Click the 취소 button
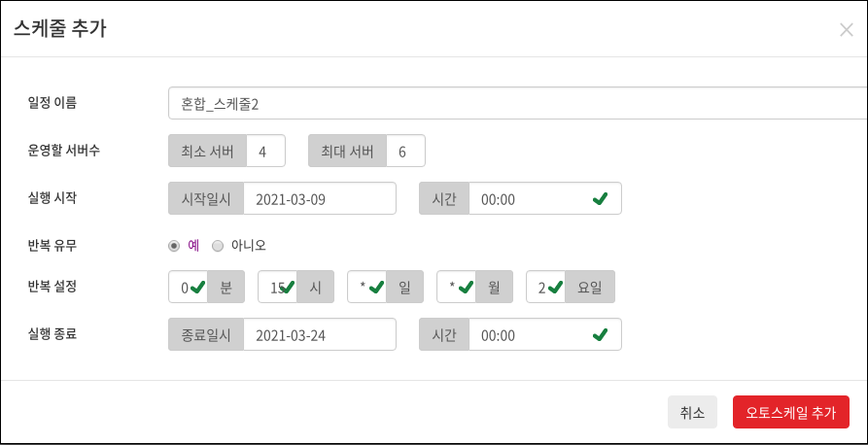Image resolution: width=868 pixels, height=445 pixels. click(692, 412)
